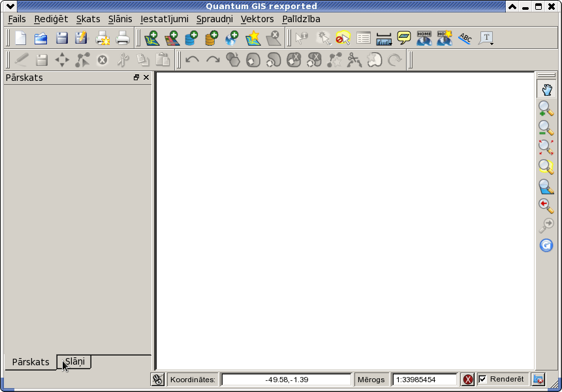This screenshot has height=392, width=562.
Task: Select Simplify feature tool icon
Action: point(233,60)
